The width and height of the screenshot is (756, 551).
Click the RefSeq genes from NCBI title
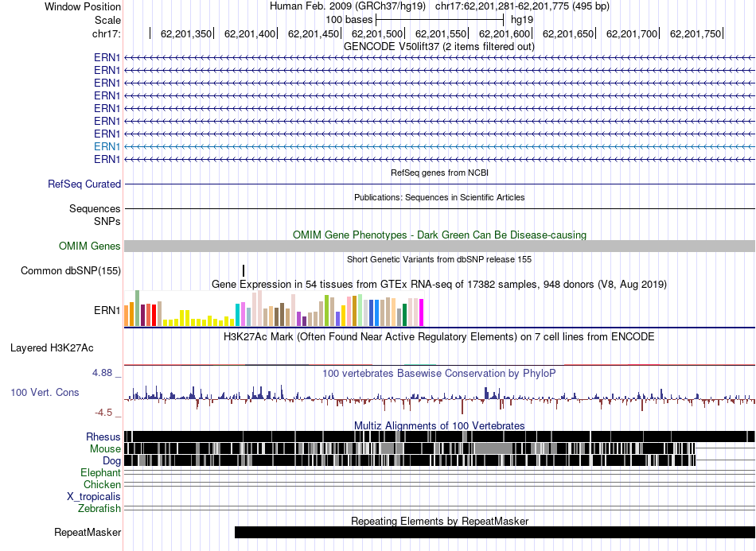coord(439,173)
